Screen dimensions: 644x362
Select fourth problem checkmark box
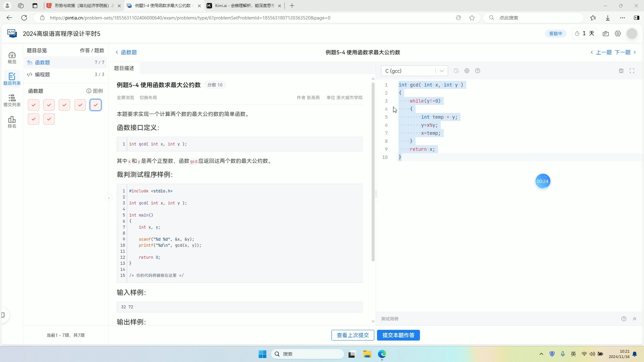(x=80, y=105)
